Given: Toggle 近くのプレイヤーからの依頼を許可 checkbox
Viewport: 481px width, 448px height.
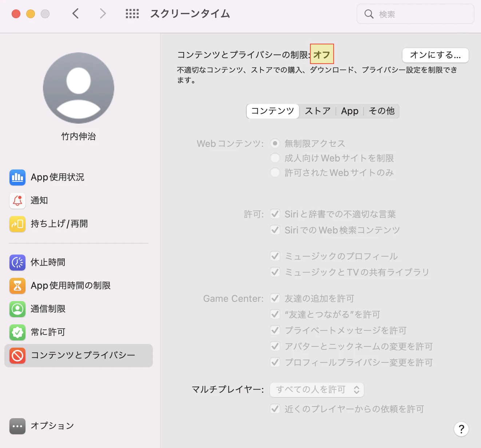Looking at the screenshot, I should point(275,409).
